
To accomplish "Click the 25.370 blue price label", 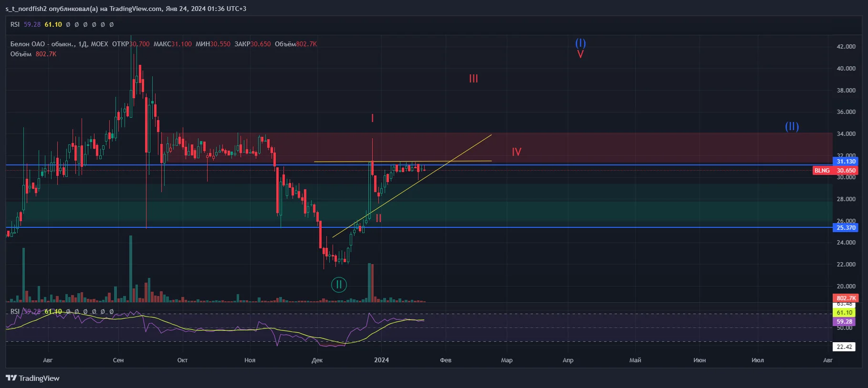I will 846,228.
